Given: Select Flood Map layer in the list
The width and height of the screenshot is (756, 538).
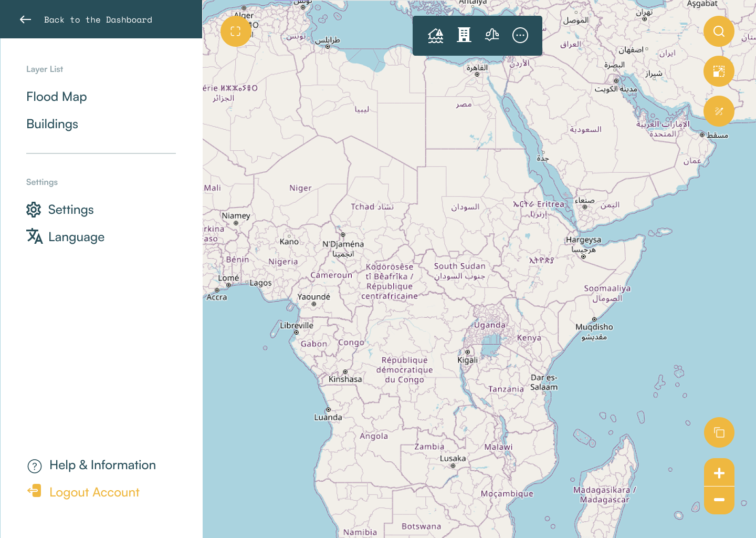Looking at the screenshot, I should point(57,97).
